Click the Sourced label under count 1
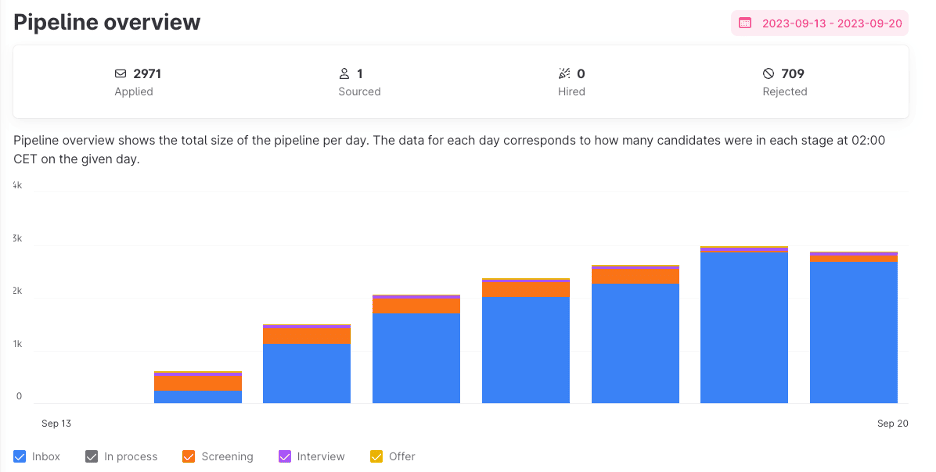936x472 pixels. [x=359, y=91]
